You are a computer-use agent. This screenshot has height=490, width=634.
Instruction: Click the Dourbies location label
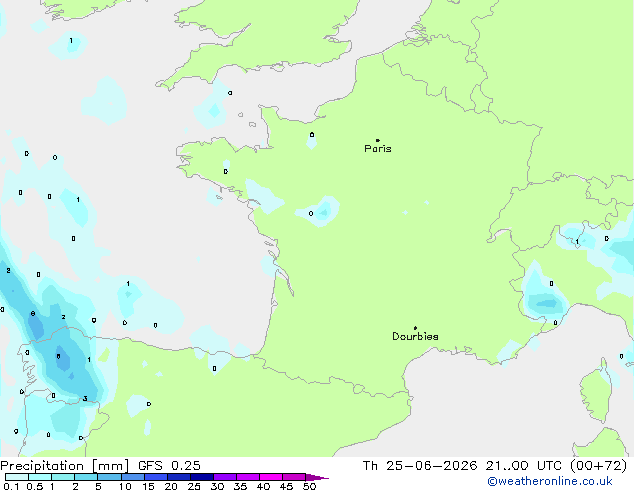pos(415,336)
